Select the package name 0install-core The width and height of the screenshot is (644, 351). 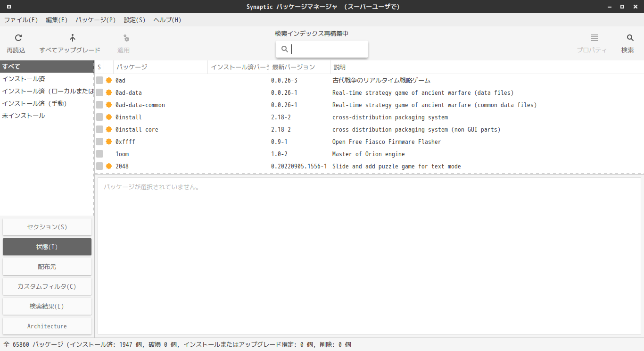[x=137, y=129]
